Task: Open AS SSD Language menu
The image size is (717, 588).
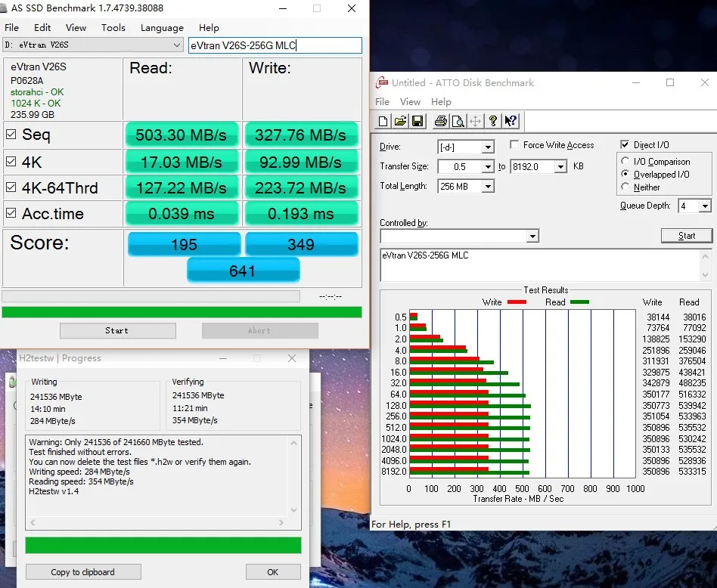Action: coord(162,28)
